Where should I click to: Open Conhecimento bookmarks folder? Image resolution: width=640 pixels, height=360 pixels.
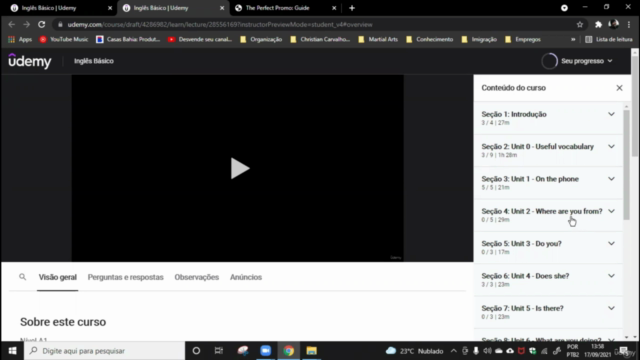(x=430, y=39)
